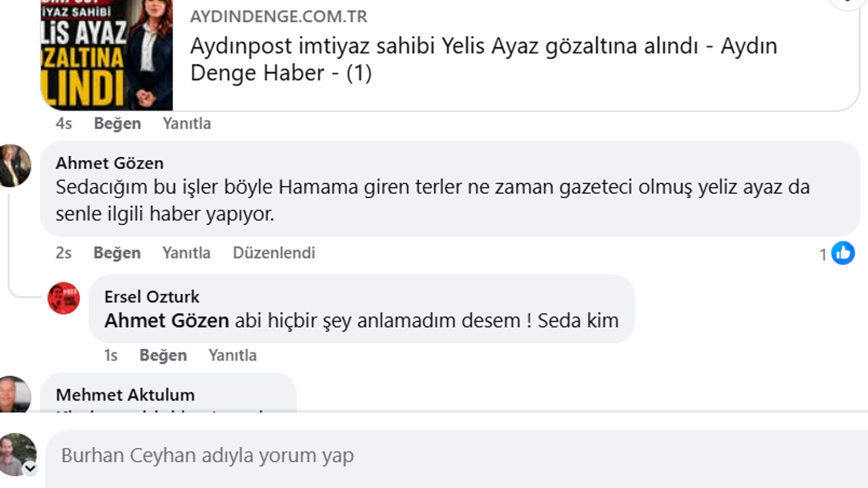Click the AYDINDENGE.COM.TR source label
This screenshot has height=488, width=868.
pyautogui.click(x=279, y=16)
